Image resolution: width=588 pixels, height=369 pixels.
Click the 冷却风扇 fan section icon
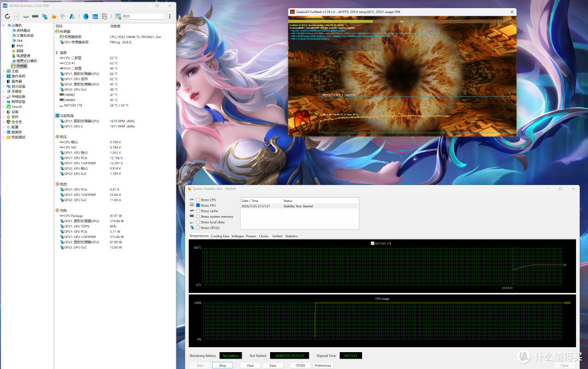click(57, 115)
